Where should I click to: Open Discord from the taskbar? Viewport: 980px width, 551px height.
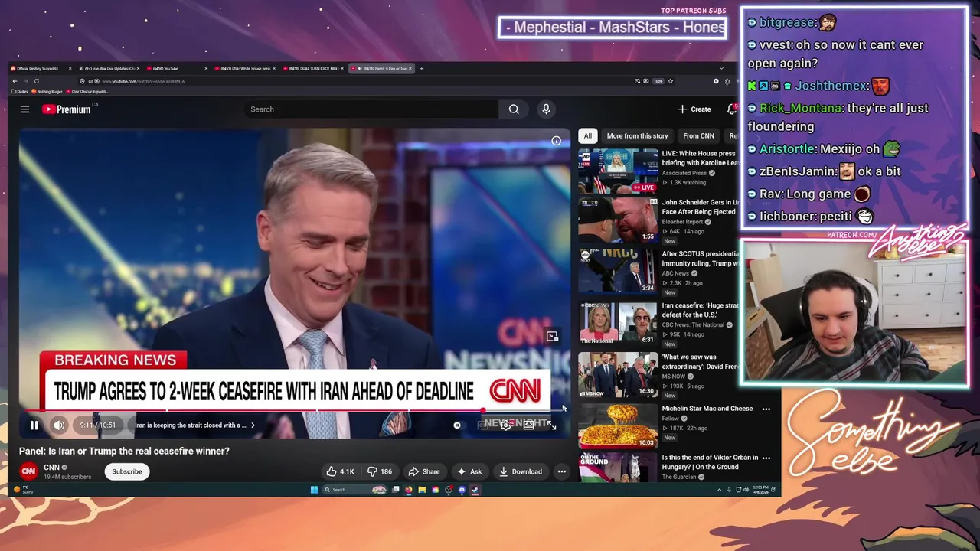(x=462, y=490)
